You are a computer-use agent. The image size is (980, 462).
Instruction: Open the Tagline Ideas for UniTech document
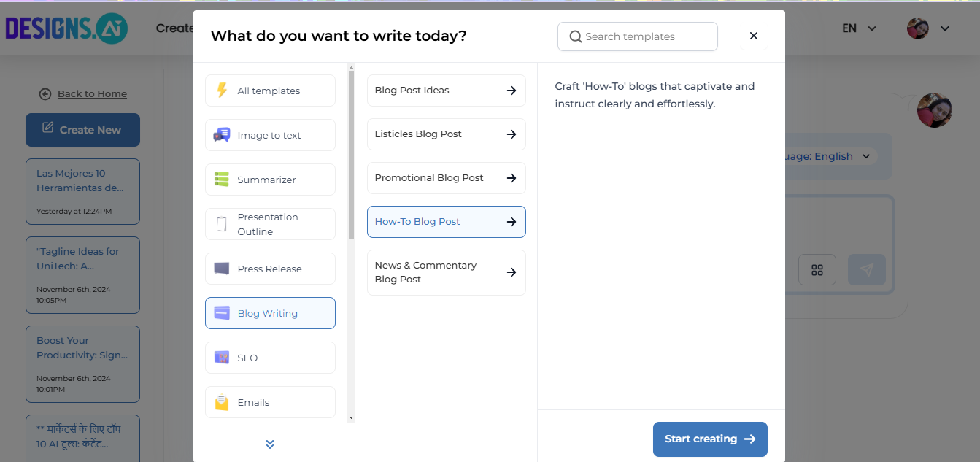point(82,274)
